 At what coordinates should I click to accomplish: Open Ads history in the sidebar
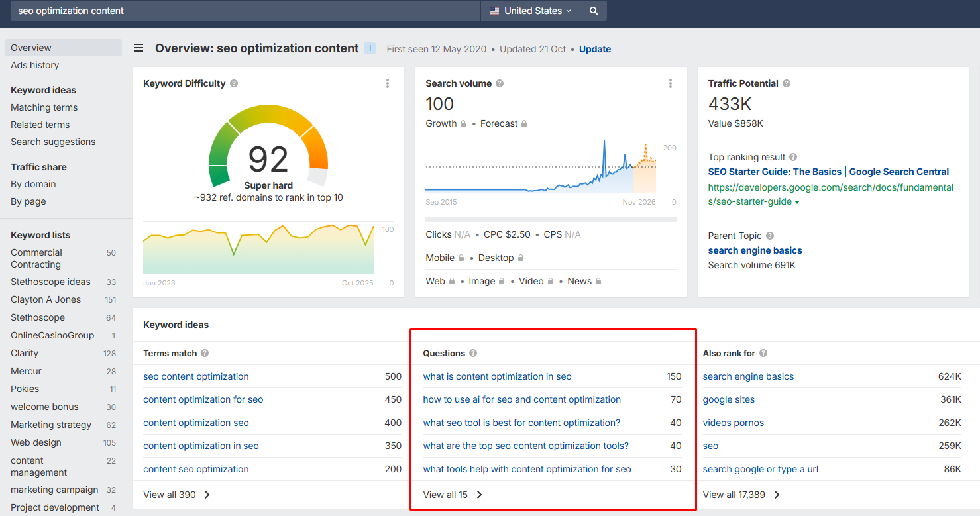[34, 65]
